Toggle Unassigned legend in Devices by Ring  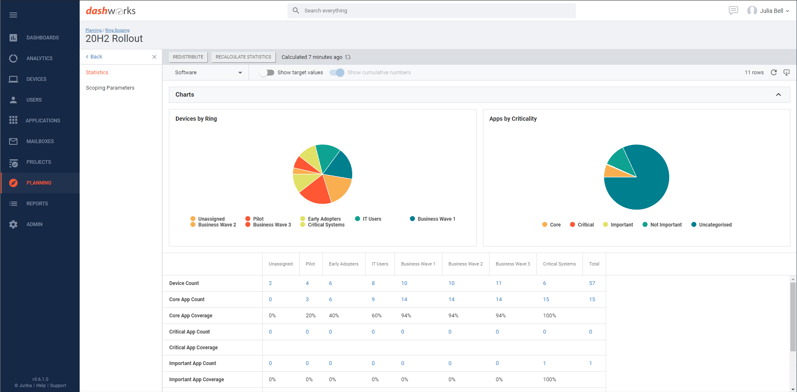click(207, 219)
